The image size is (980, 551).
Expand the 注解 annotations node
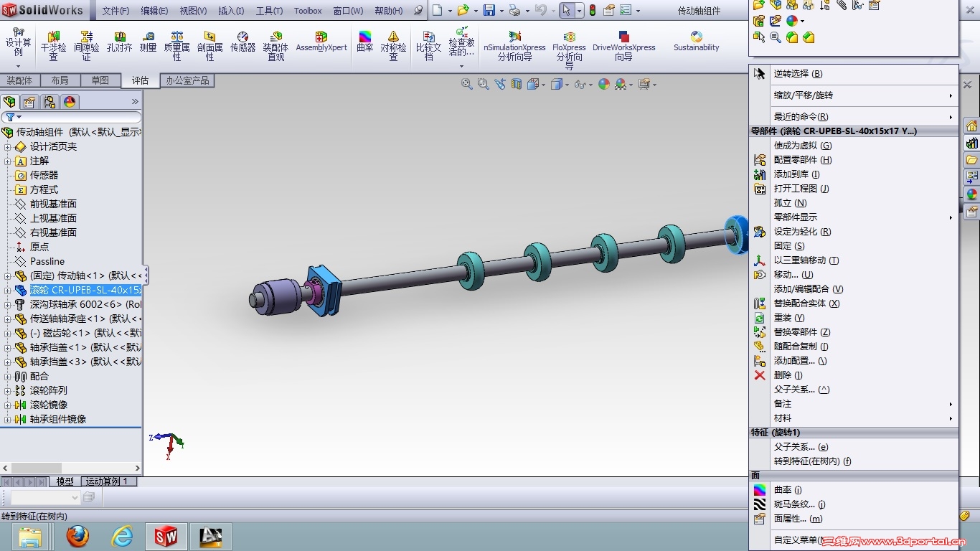[x=8, y=161]
